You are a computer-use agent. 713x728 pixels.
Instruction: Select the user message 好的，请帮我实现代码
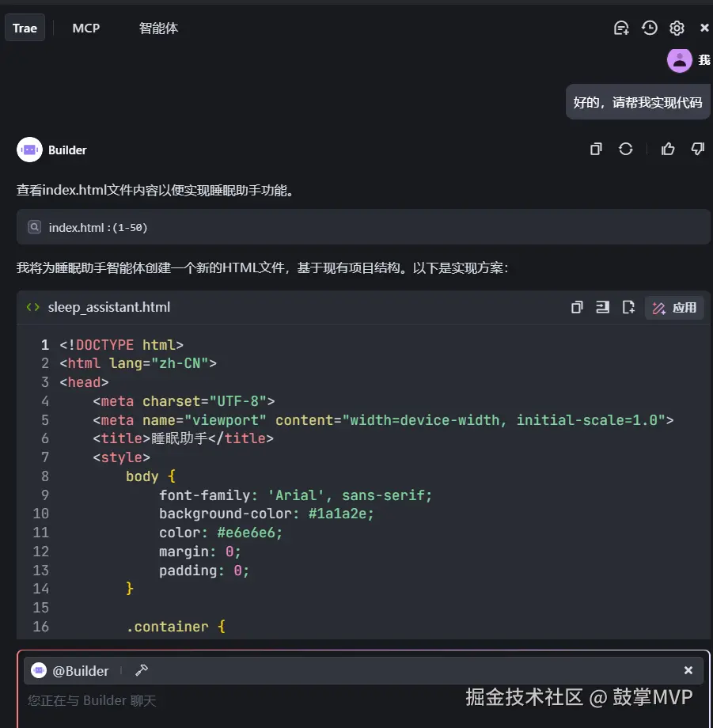point(638,102)
